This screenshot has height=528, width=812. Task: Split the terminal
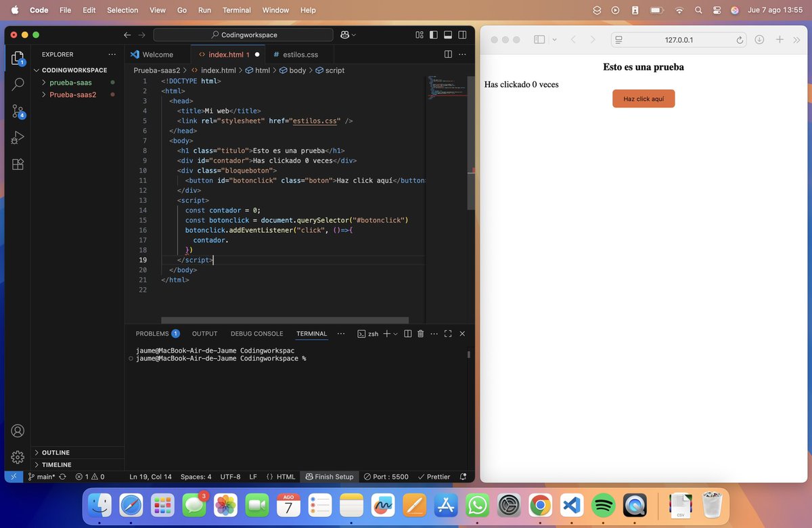pos(407,334)
